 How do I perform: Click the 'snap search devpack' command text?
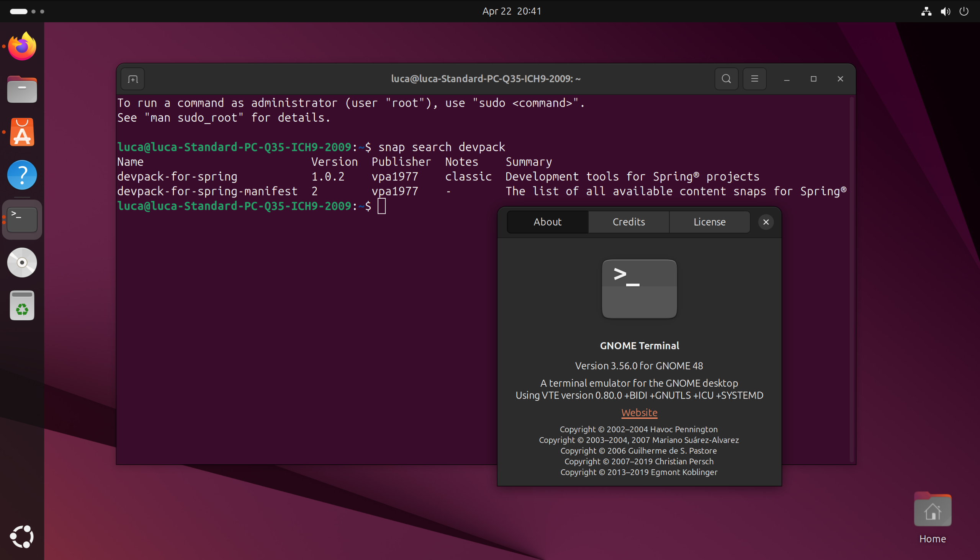point(442,147)
